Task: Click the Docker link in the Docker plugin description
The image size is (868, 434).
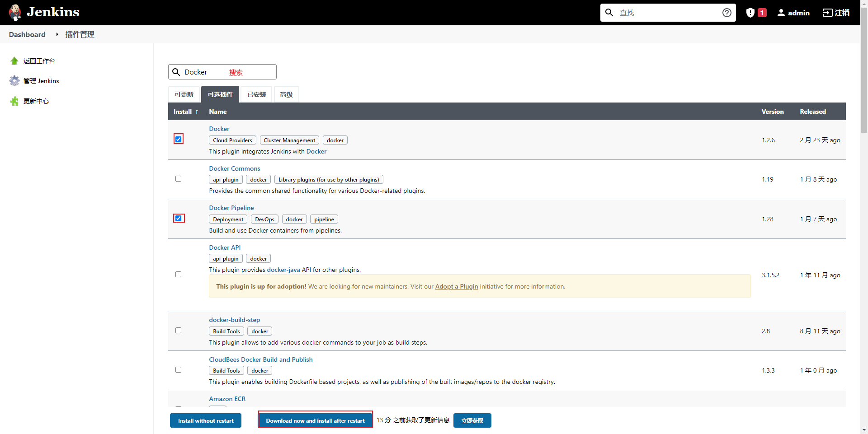Action: click(316, 151)
